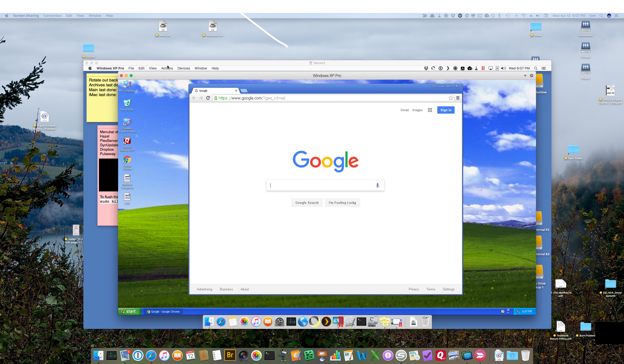
Task: Click the Quicken Deluxe 2013 icon
Action: pos(127,144)
